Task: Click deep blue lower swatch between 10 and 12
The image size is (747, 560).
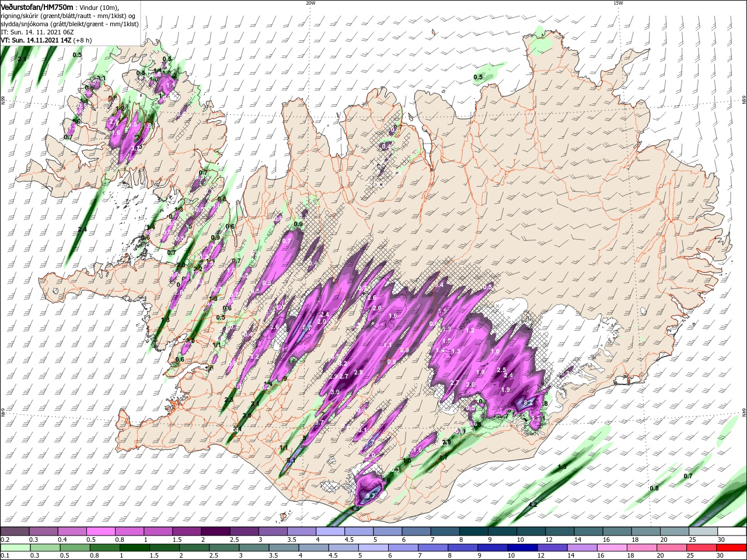Action: click(522, 548)
